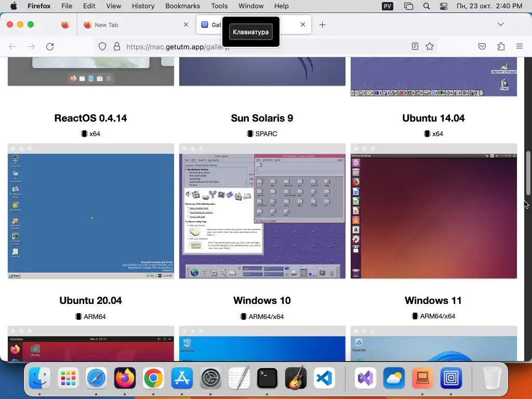532x399 pixels.
Task: Open Finder from the Dock
Action: 39,378
